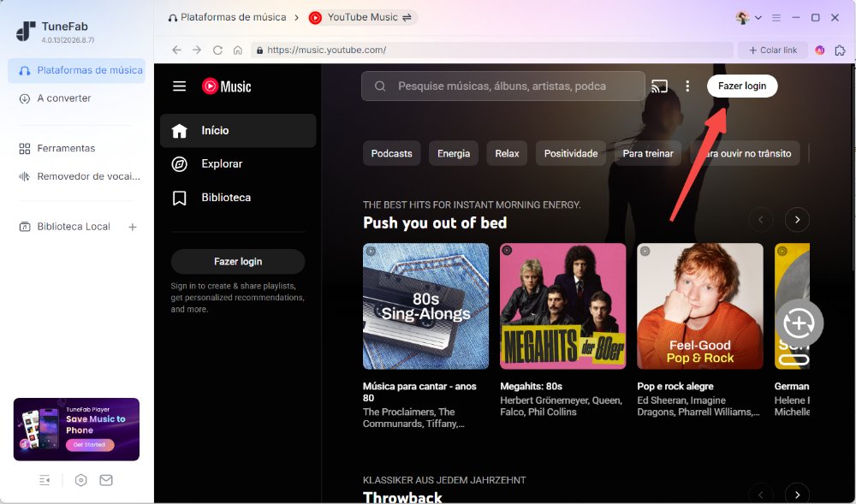Go to previous items in Throwback row
The image size is (856, 504).
pos(761,495)
